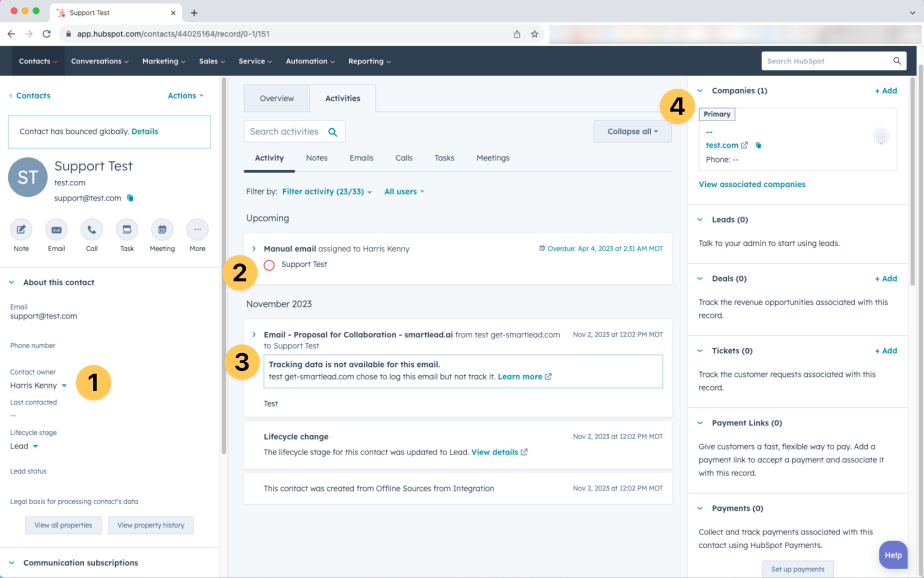Open the Conversations navigation menu
Viewport: 924px width, 578px height.
tap(100, 61)
